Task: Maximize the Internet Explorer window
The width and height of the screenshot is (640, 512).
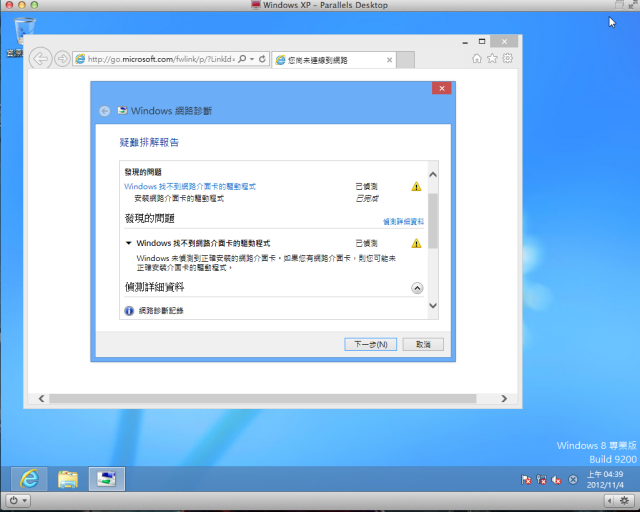Action: pos(482,42)
